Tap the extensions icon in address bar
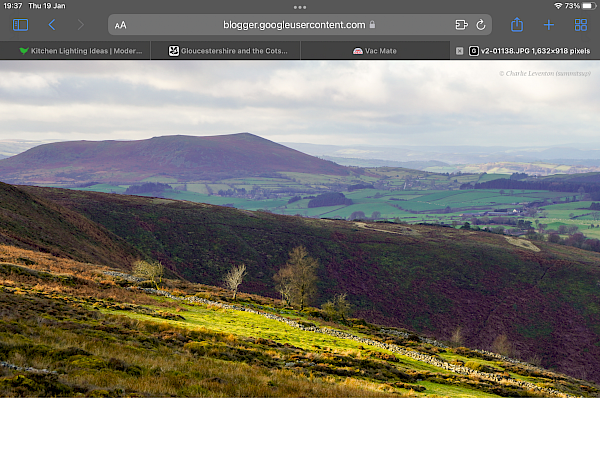Screen dimensions: 600x450 461,25
